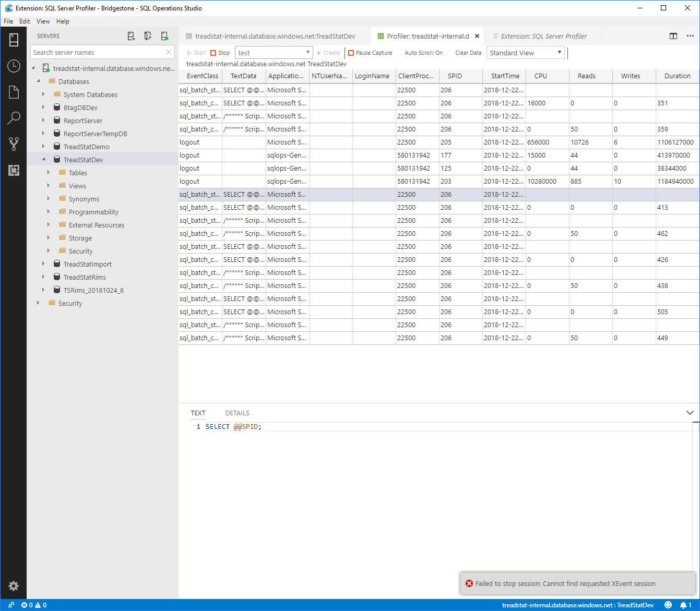Screen dimensions: 700x611
Task: Open Task History from the activity bar
Action: pyautogui.click(x=14, y=66)
